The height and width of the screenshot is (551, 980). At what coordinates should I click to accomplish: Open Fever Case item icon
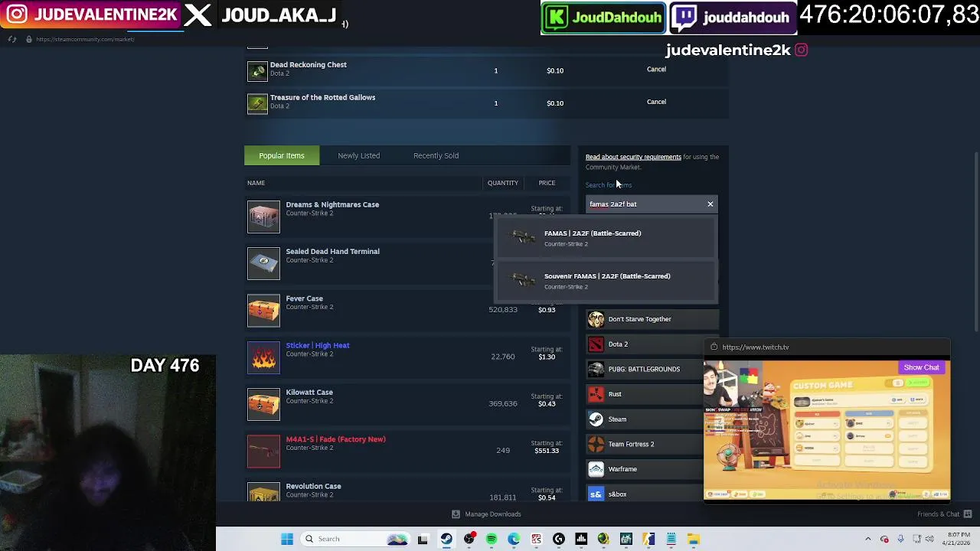tap(263, 311)
